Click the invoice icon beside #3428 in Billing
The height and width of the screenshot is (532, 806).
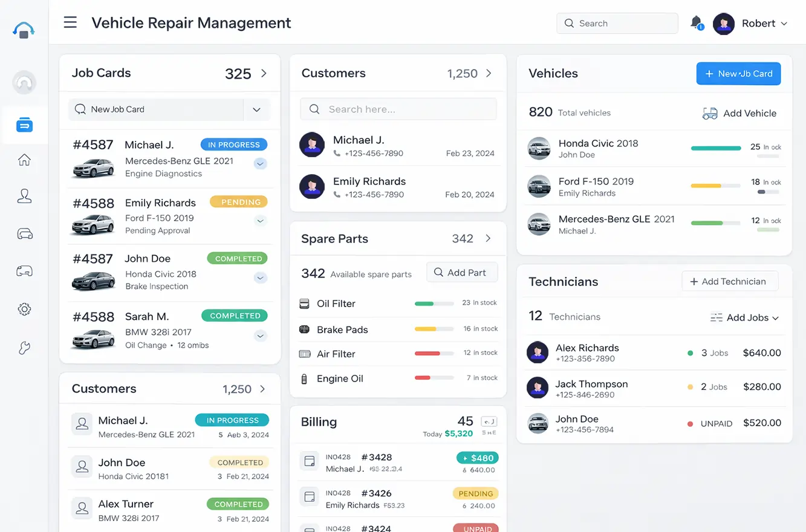point(310,461)
